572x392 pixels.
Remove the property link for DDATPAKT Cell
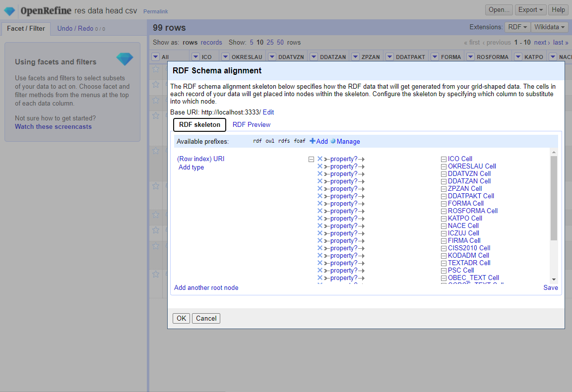coord(320,196)
